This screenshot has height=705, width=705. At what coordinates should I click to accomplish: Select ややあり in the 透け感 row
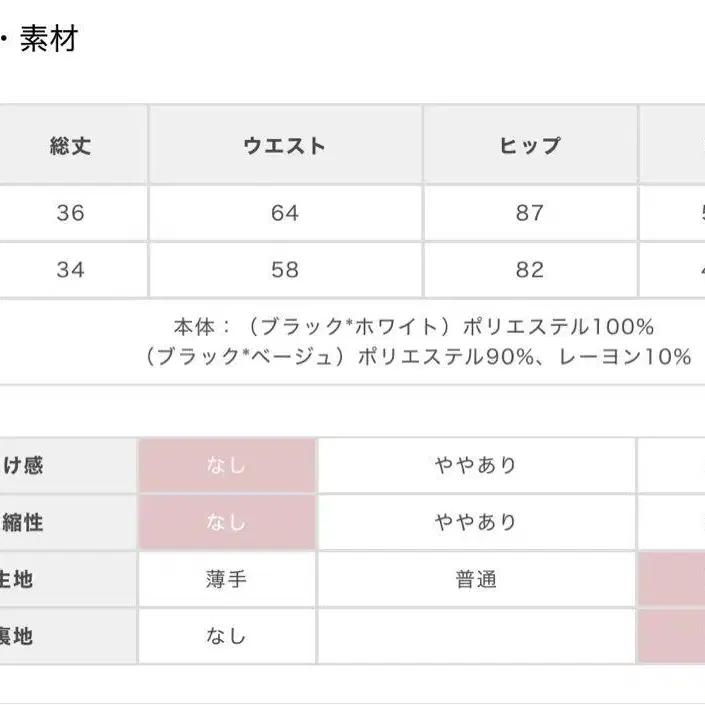tap(475, 465)
